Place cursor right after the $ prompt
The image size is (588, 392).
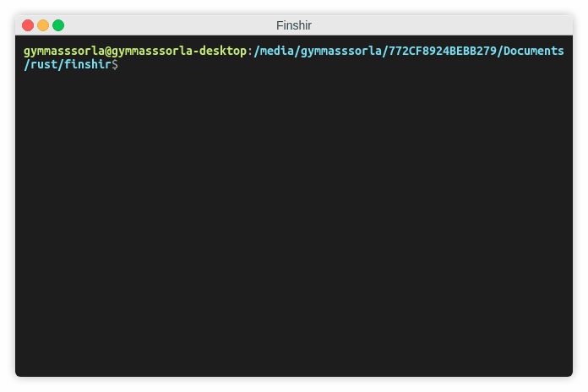[x=121, y=64]
